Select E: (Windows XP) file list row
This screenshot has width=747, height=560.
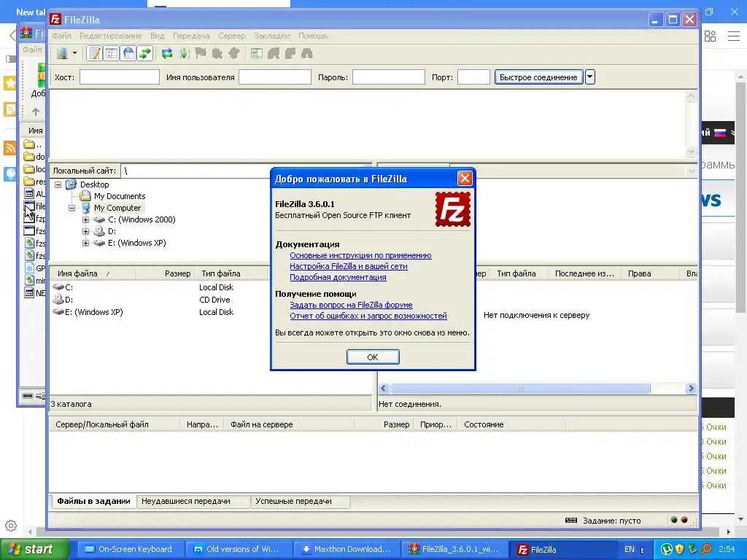(158, 312)
